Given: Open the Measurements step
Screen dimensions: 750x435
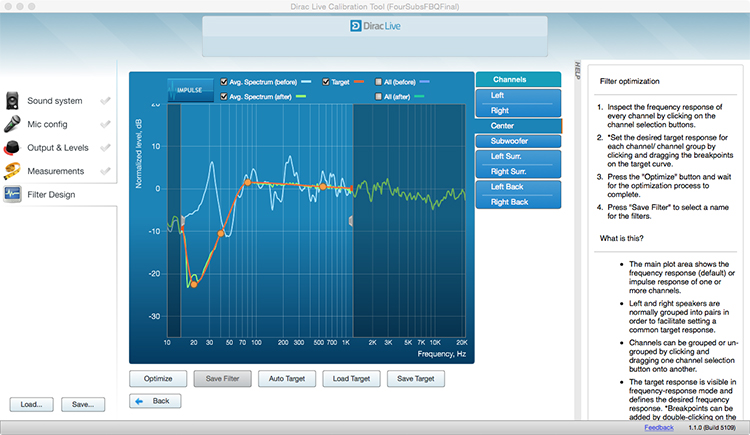Looking at the screenshot, I should (x=55, y=171).
